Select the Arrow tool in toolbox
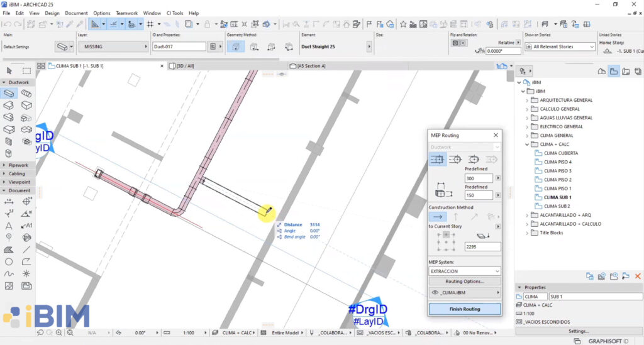 click(x=9, y=71)
